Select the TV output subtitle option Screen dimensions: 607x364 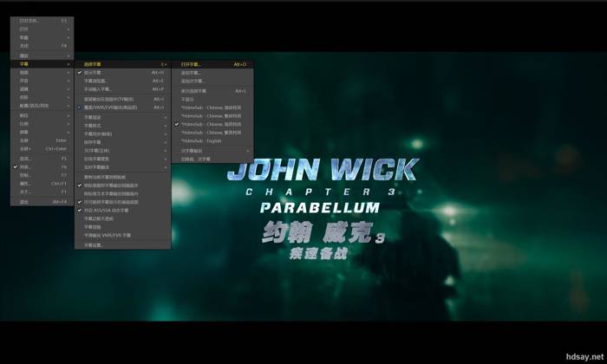coord(123,100)
